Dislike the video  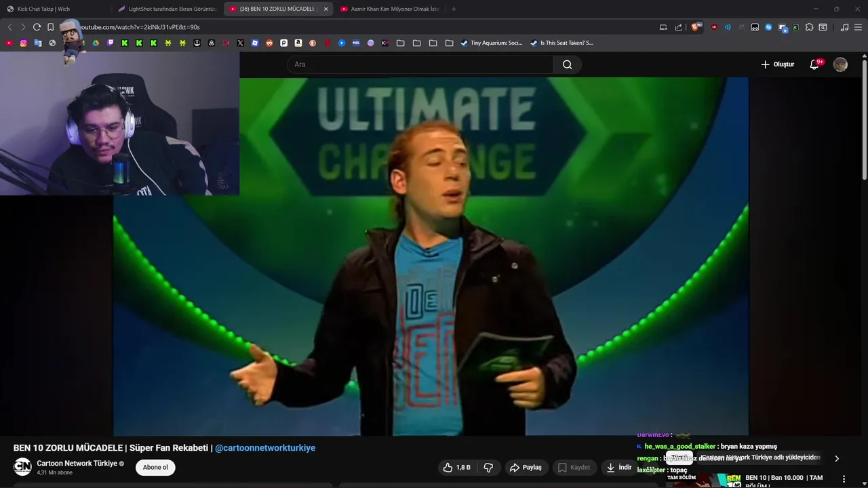[488, 467]
